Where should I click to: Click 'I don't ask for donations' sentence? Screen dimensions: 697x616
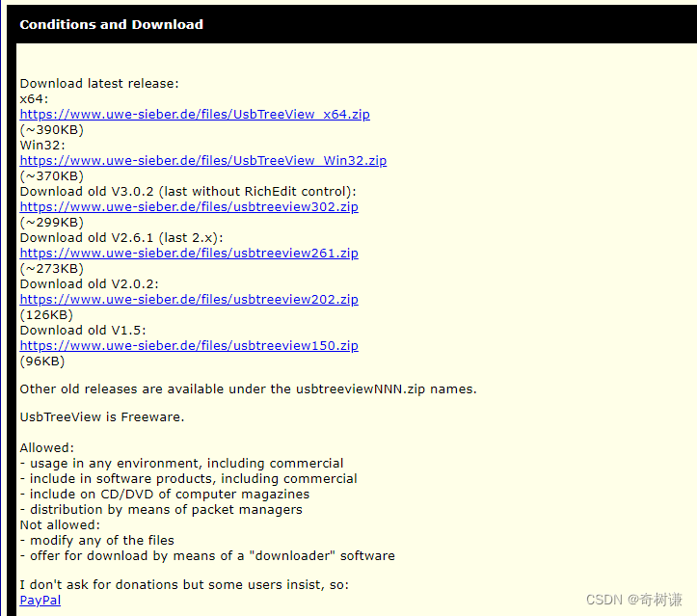[184, 584]
